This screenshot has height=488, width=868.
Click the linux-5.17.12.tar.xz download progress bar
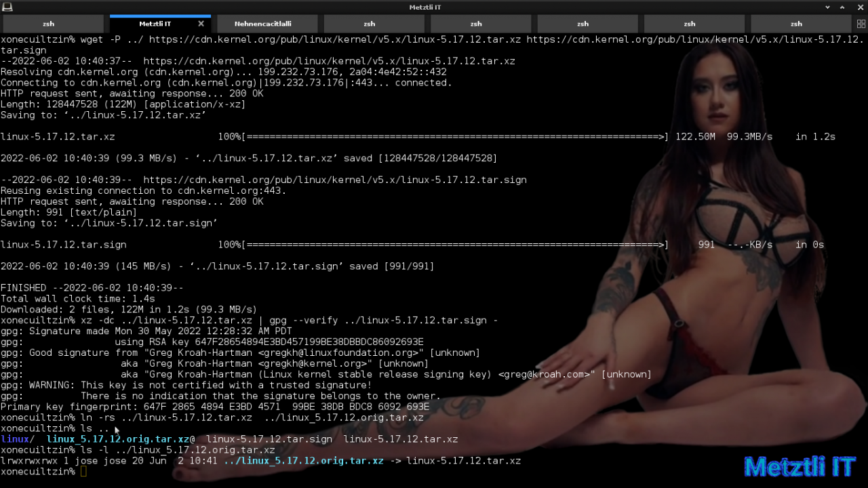tap(455, 137)
